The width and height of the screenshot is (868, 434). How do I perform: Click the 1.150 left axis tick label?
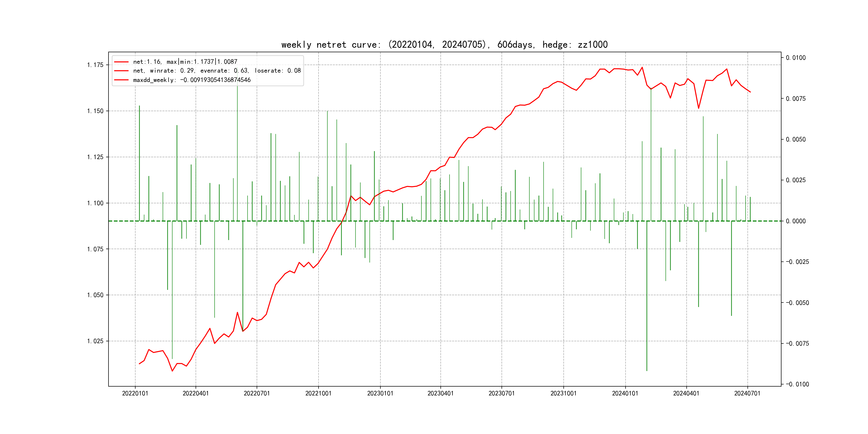[x=95, y=111]
